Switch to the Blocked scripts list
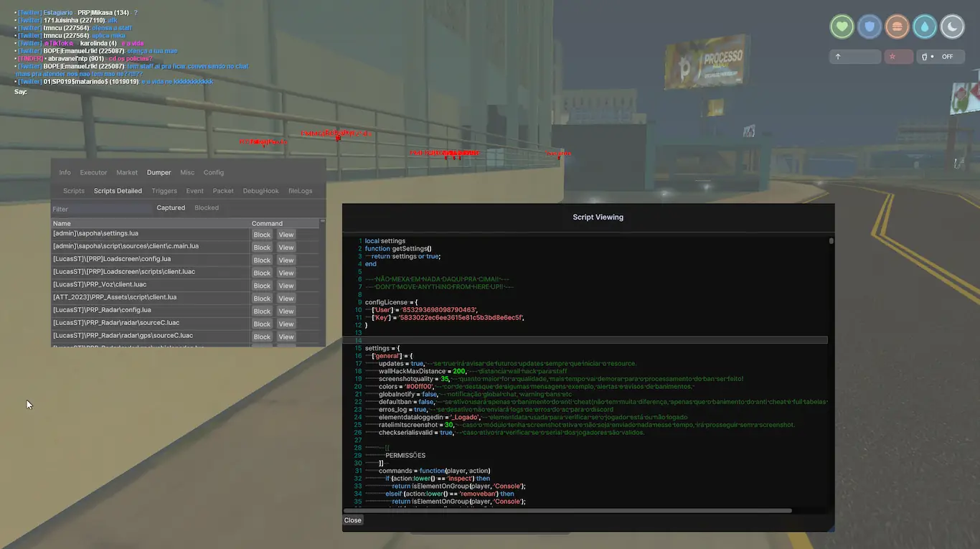The width and height of the screenshot is (980, 549). pos(207,208)
